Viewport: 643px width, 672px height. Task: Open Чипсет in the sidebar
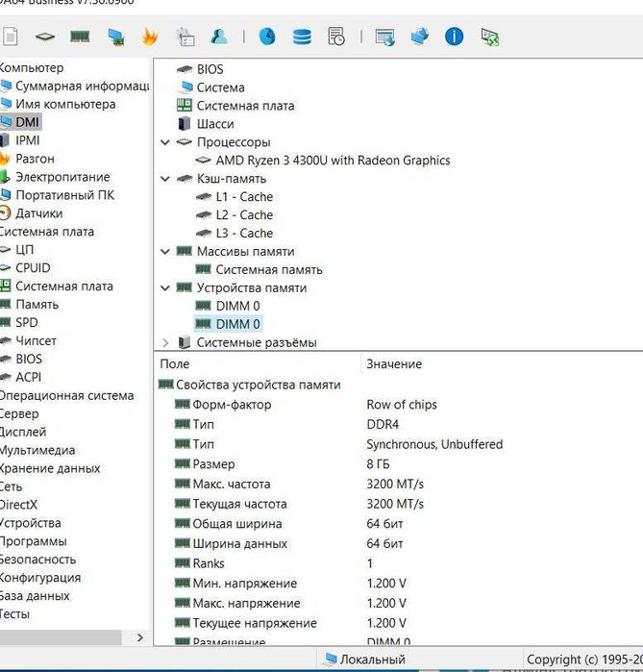pyautogui.click(x=36, y=340)
